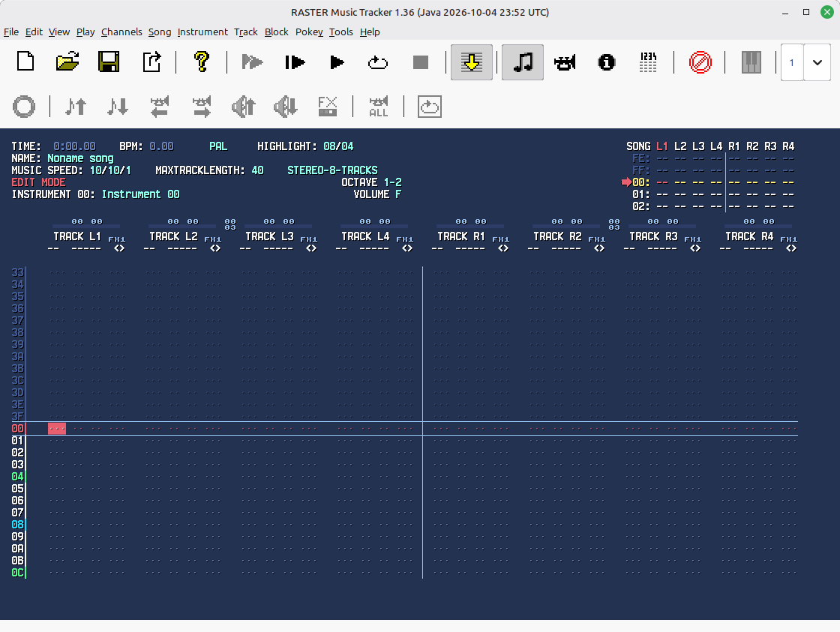Click the note transpose up icon
This screenshot has height=632, width=840.
(76, 106)
